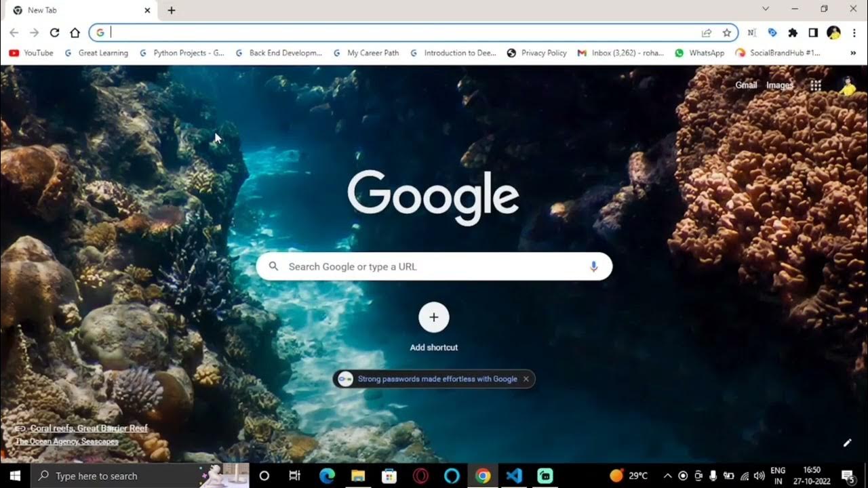Screen dimensions: 868x488
Task: Open the Back End Development bookmark
Action: coord(278,53)
